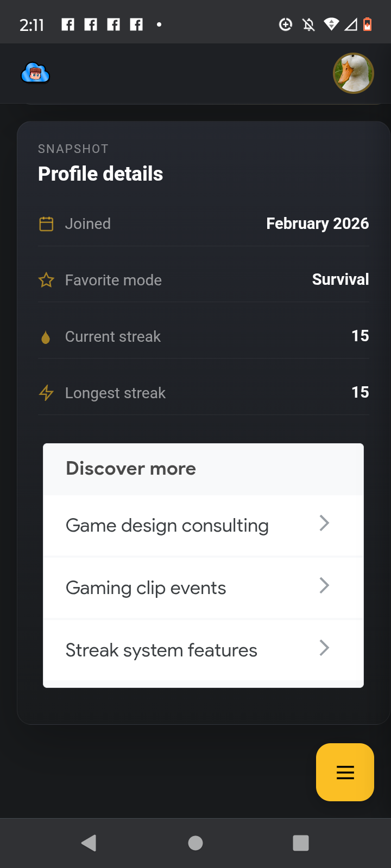Tap the lightning icon for Longest streak
391x868 pixels.
(46, 393)
